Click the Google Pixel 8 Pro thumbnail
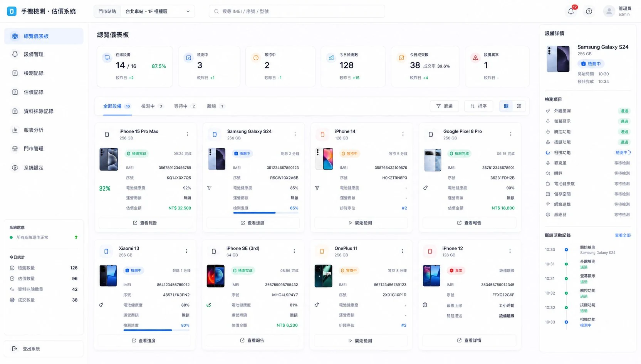 pyautogui.click(x=433, y=160)
